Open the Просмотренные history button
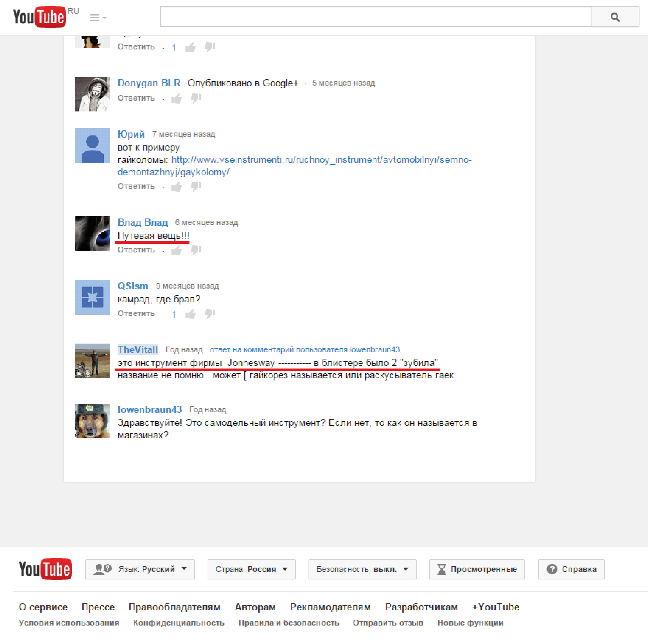648x644 pixels. (477, 569)
